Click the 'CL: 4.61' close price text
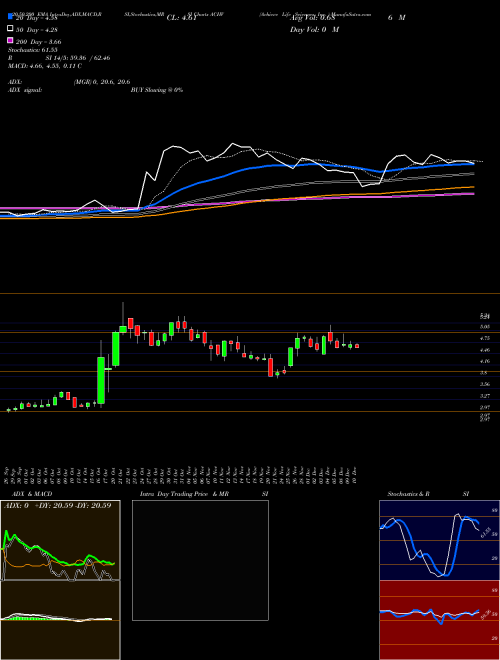This screenshot has width=500, height=660. [181, 18]
